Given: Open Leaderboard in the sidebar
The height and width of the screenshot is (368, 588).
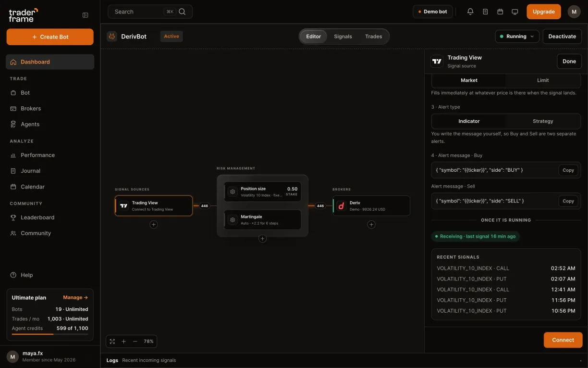Looking at the screenshot, I should (50, 217).
